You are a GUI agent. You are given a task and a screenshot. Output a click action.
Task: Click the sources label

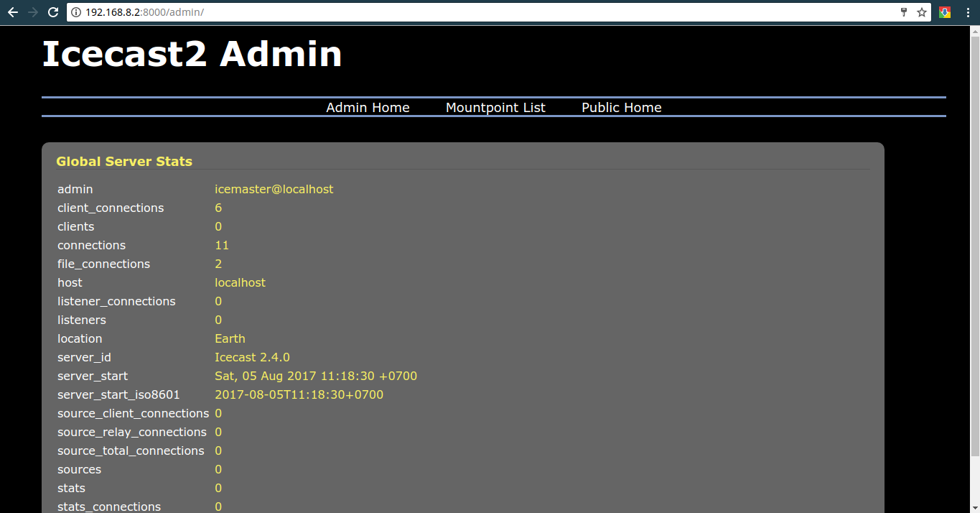click(x=79, y=470)
